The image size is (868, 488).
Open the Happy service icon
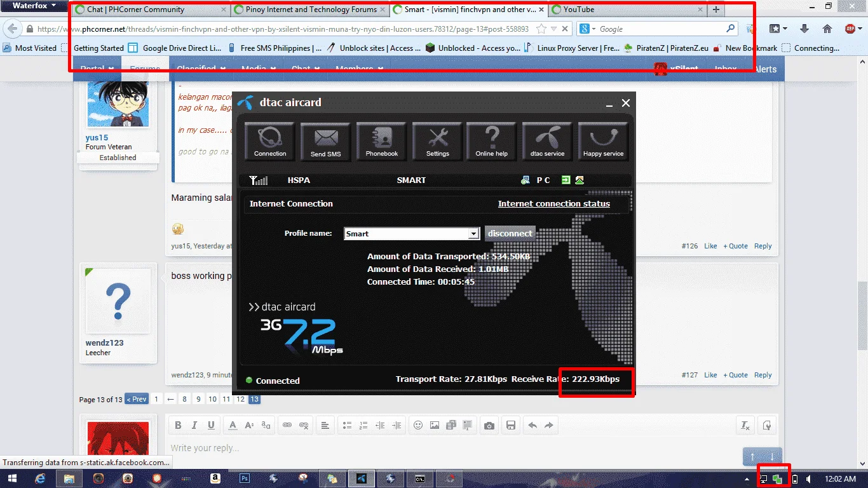coord(603,141)
